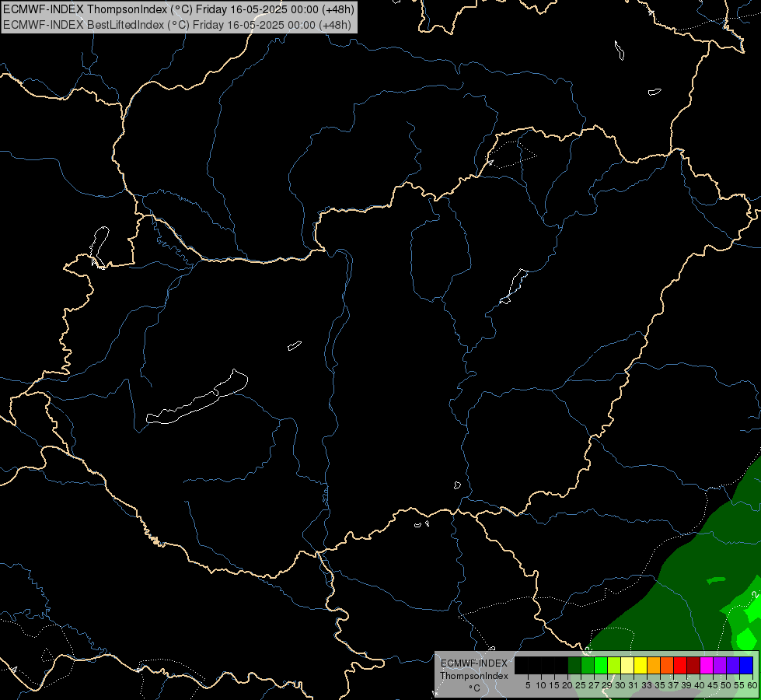This screenshot has width=761, height=700.
Task: Select the blue 55–60 legend swatch
Action: click(746, 665)
